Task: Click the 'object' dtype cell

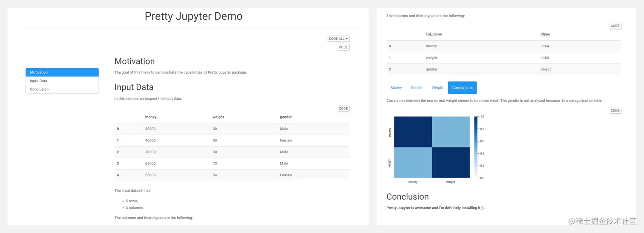Action: coord(546,69)
